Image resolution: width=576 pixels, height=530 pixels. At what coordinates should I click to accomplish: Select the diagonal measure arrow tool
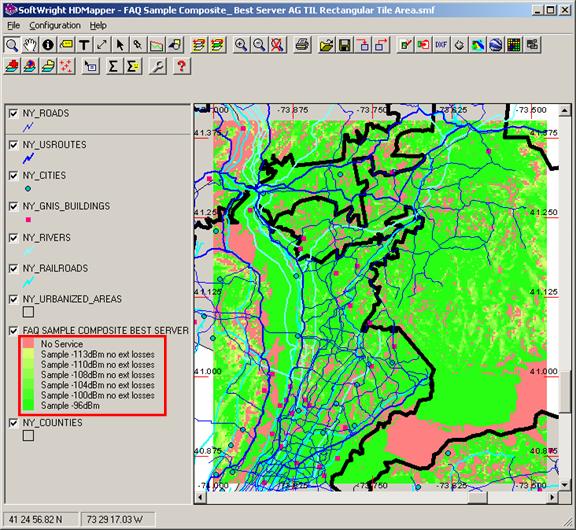point(102,45)
